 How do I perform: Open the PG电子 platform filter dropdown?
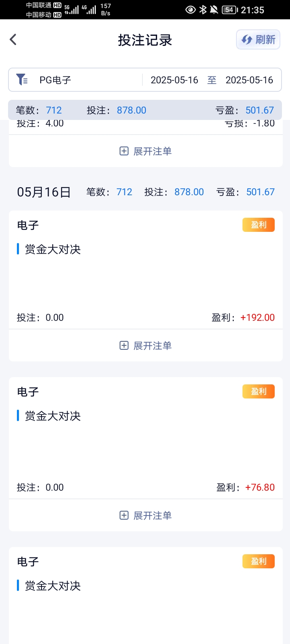point(55,80)
